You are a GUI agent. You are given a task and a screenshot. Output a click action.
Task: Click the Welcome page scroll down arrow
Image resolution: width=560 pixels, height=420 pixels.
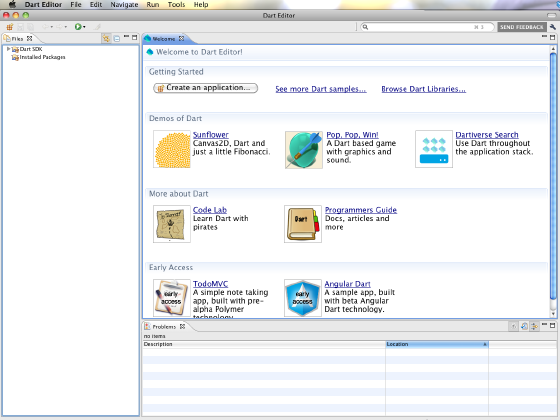click(553, 314)
